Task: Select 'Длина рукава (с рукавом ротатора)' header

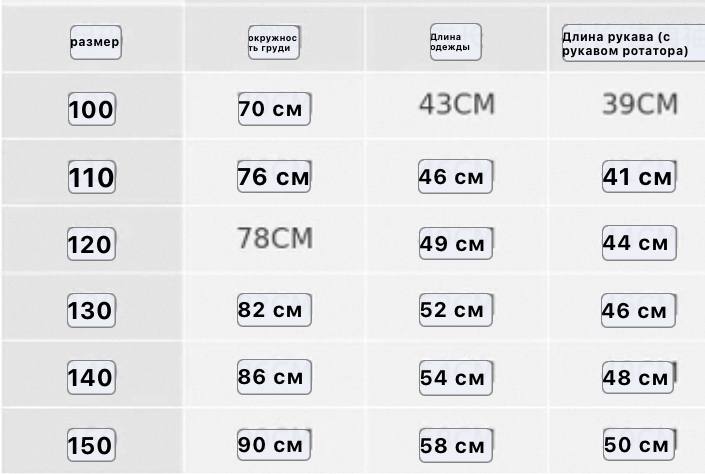Action: coord(633,43)
